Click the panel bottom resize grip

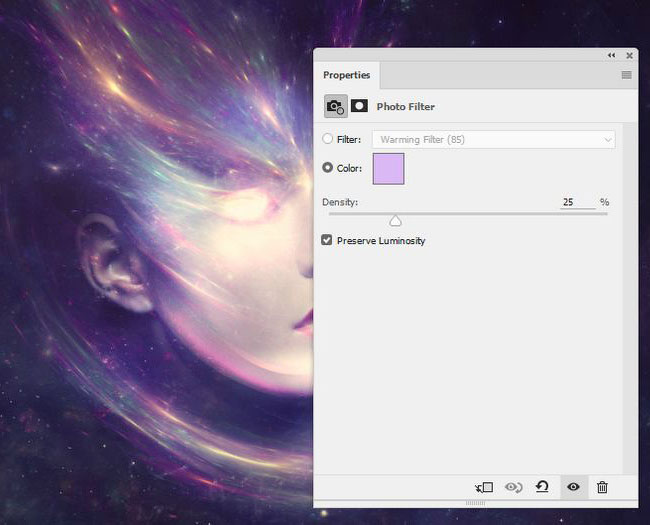coord(475,503)
